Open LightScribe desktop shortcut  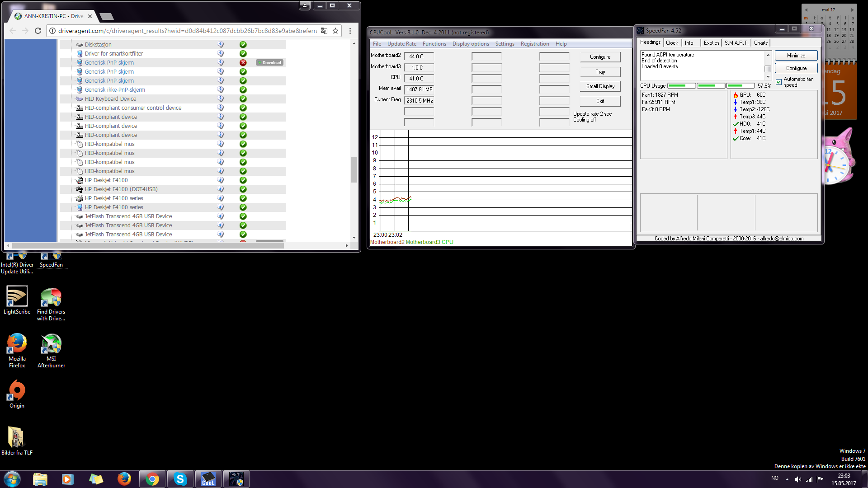point(17,300)
